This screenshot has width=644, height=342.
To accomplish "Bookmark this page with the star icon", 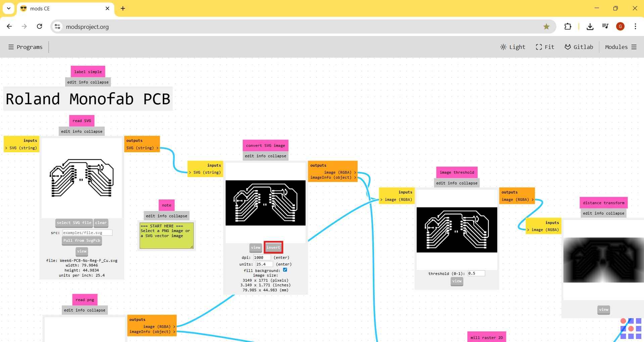I will pos(546,26).
